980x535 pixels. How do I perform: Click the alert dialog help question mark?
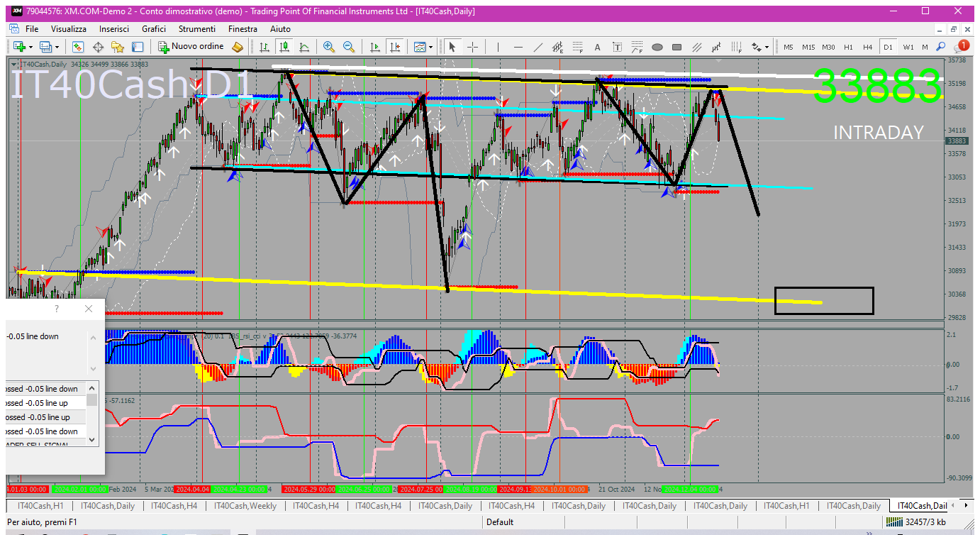57,309
